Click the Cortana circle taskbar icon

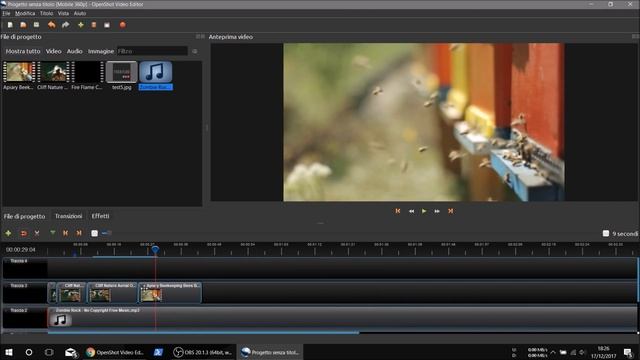pyautogui.click(x=29, y=352)
